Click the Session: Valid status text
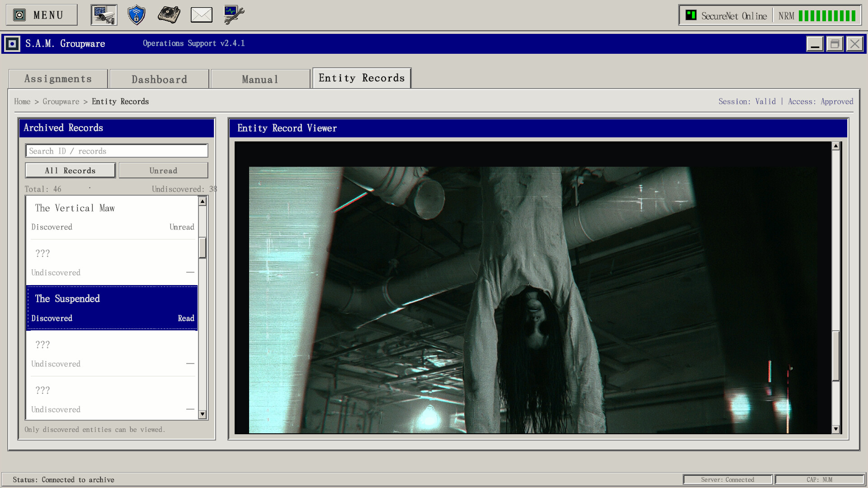This screenshot has height=488, width=868. (747, 102)
